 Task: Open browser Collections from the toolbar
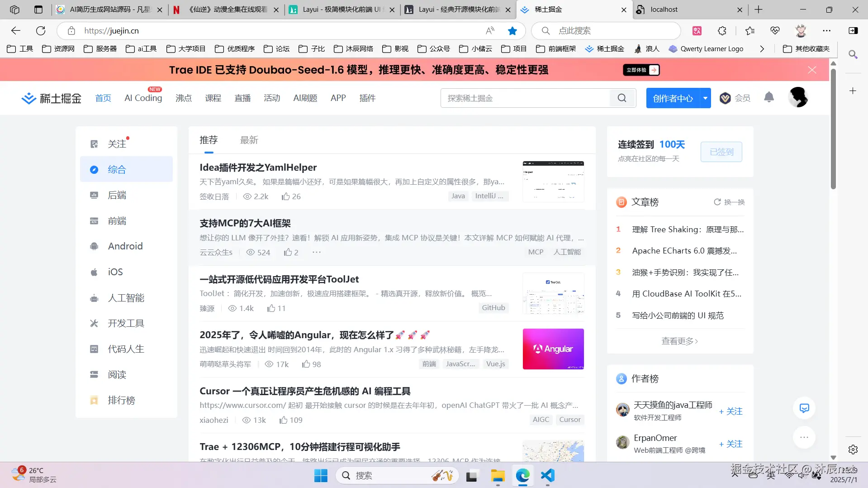coord(749,31)
